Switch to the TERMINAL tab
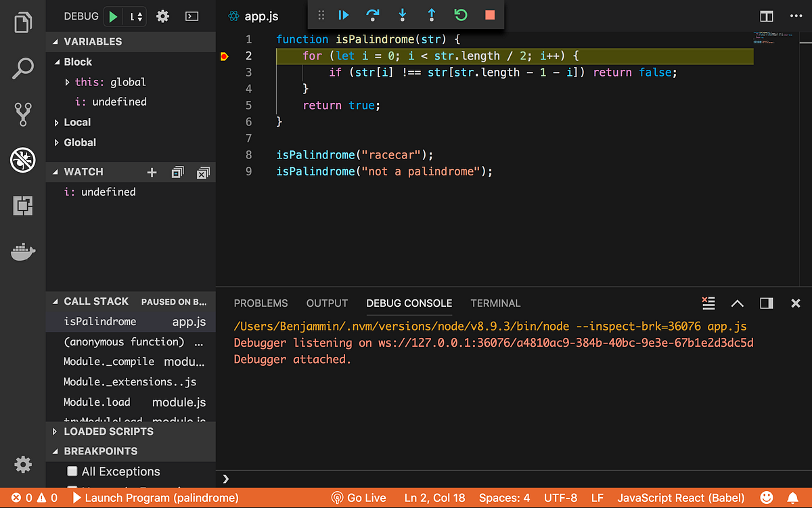 coord(495,303)
